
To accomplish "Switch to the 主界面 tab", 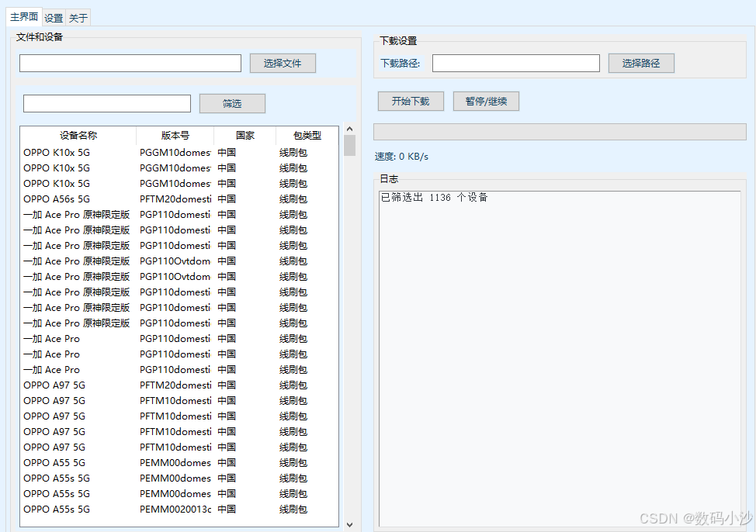I will [24, 17].
